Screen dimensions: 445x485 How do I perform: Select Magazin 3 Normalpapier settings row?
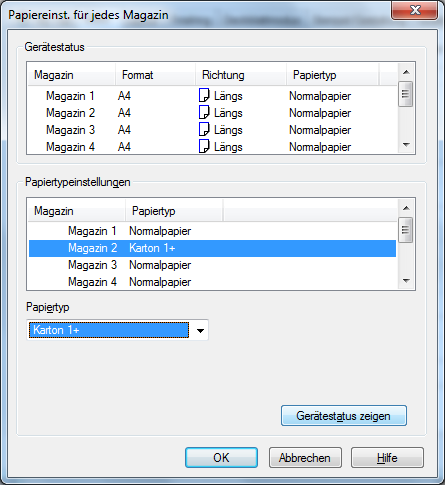[212, 265]
